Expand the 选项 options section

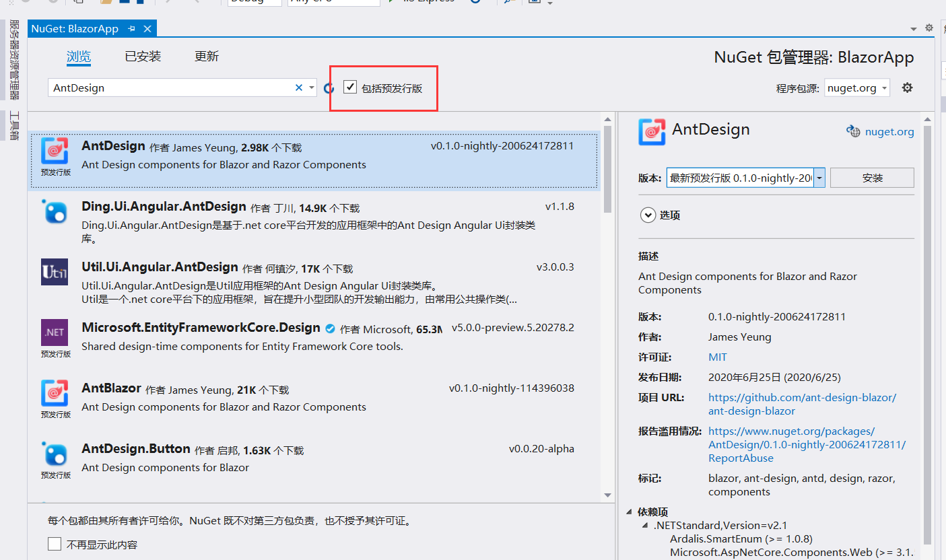pyautogui.click(x=648, y=215)
